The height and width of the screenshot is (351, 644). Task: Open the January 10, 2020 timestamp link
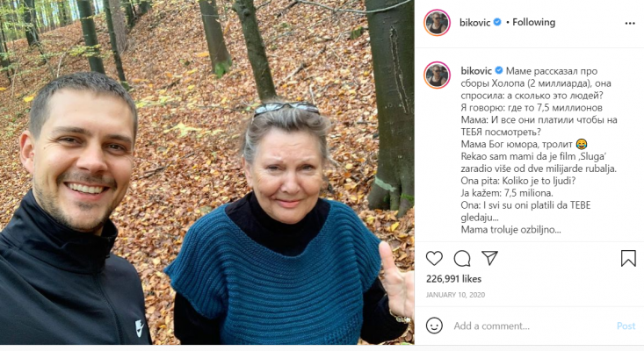pyautogui.click(x=455, y=295)
